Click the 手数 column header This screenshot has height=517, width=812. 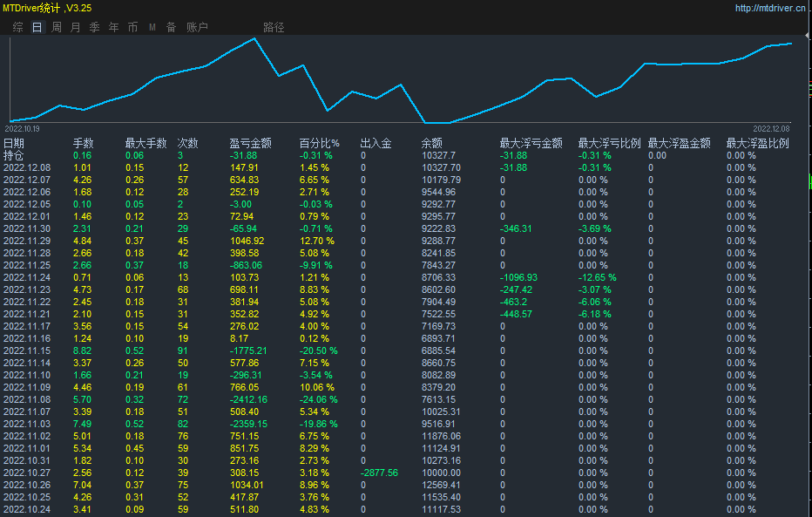pos(83,144)
